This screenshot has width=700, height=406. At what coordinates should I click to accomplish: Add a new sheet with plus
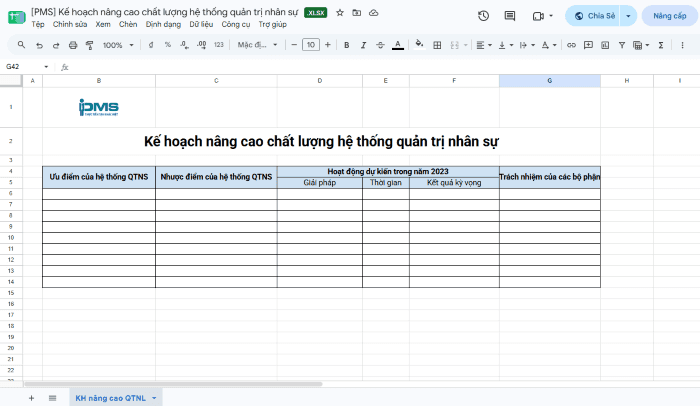31,398
